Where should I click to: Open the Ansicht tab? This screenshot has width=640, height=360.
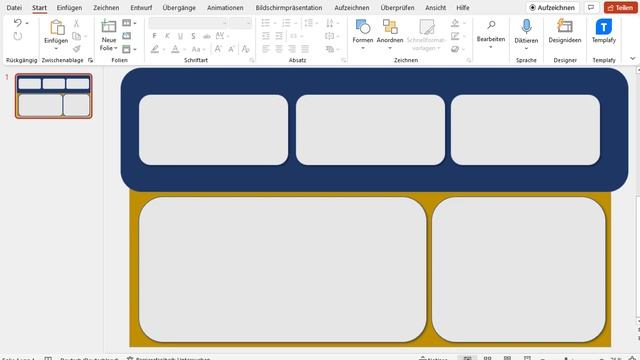[436, 8]
